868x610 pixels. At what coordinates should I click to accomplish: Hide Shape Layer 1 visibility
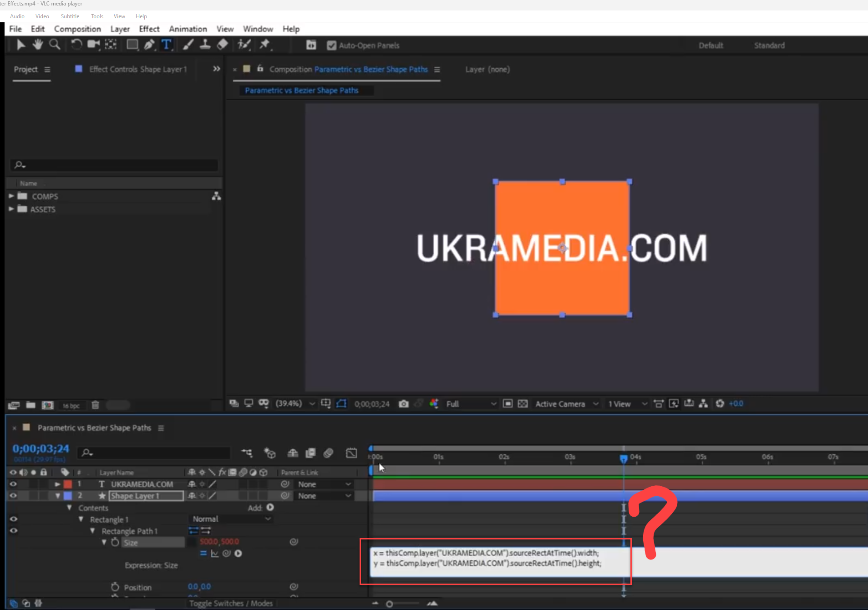[13, 496]
